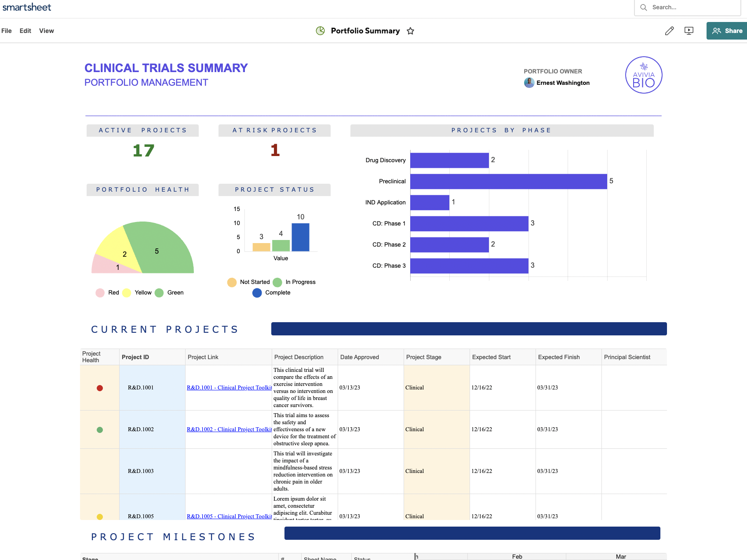The height and width of the screenshot is (560, 747).
Task: Click the Current Projects heading
Action: coord(165,330)
